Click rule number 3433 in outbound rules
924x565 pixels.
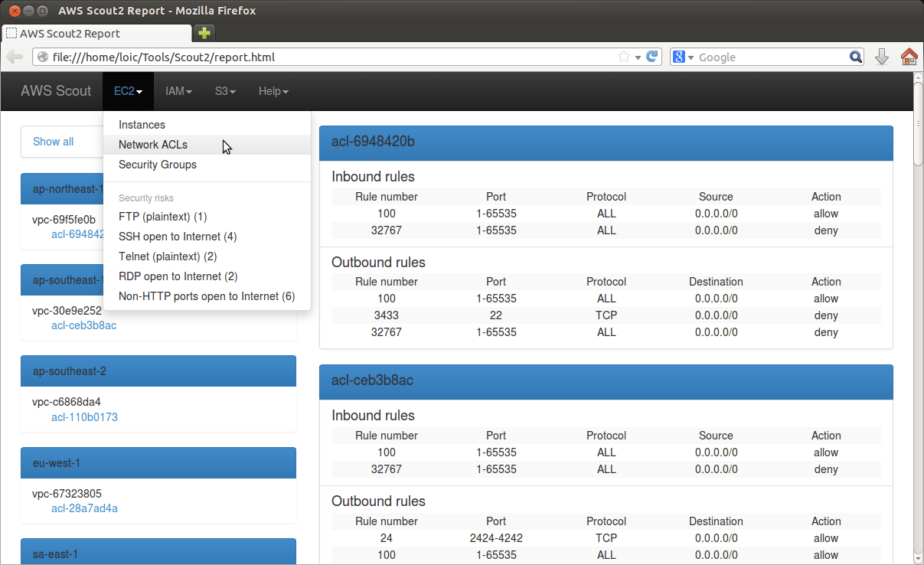[x=387, y=315]
